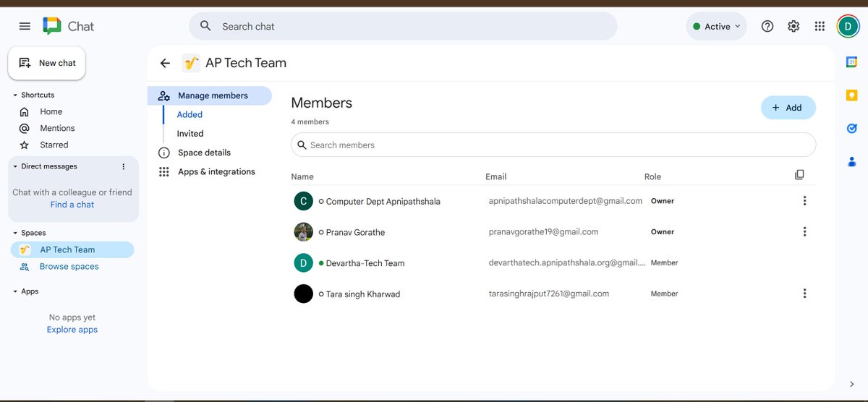Open more options for Tara singh Kharwad
Image resolution: width=868 pixels, height=402 pixels.
[804, 294]
